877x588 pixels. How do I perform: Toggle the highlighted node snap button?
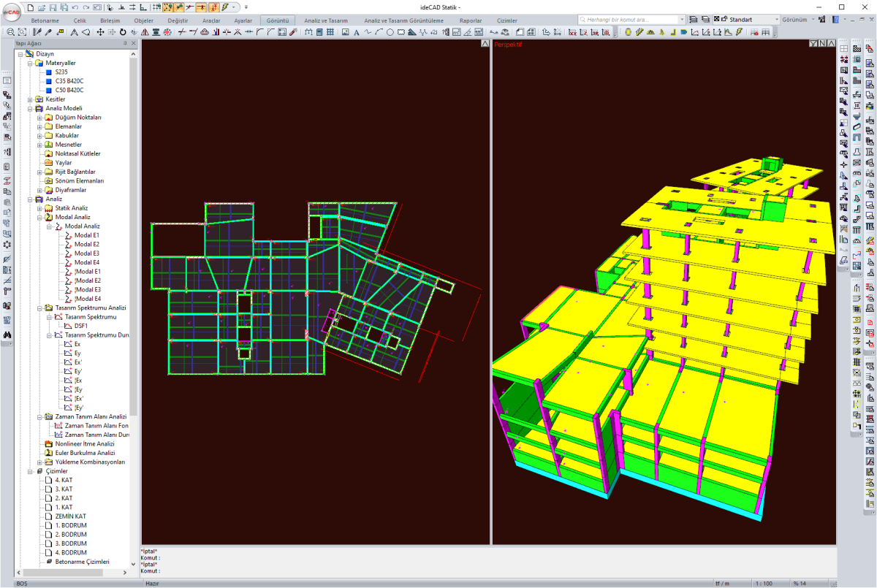tap(167, 7)
